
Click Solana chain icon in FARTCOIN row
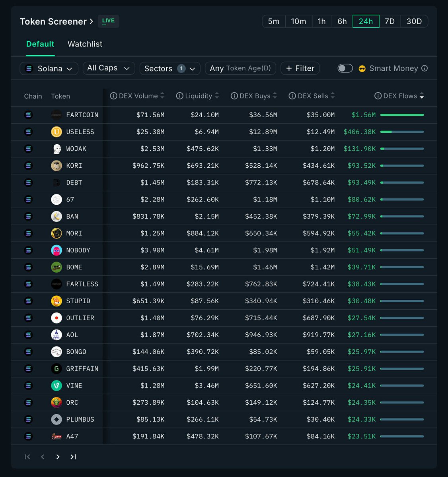(x=28, y=115)
